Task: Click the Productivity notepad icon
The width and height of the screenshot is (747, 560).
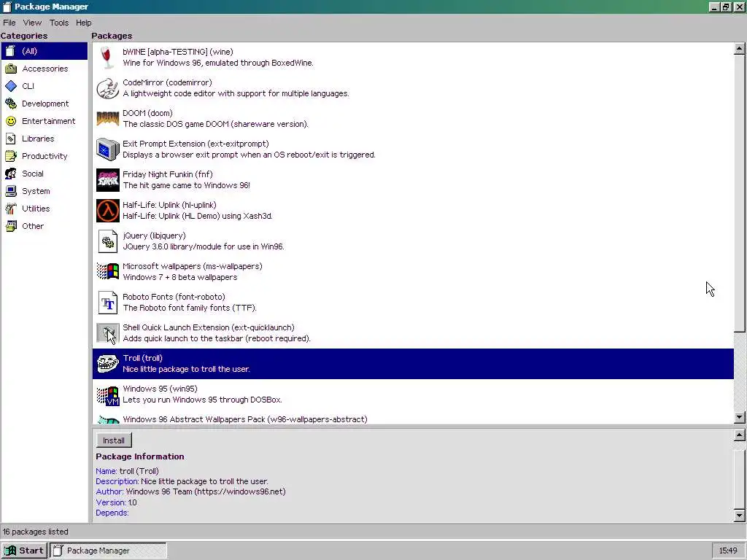Action: pos(11,156)
